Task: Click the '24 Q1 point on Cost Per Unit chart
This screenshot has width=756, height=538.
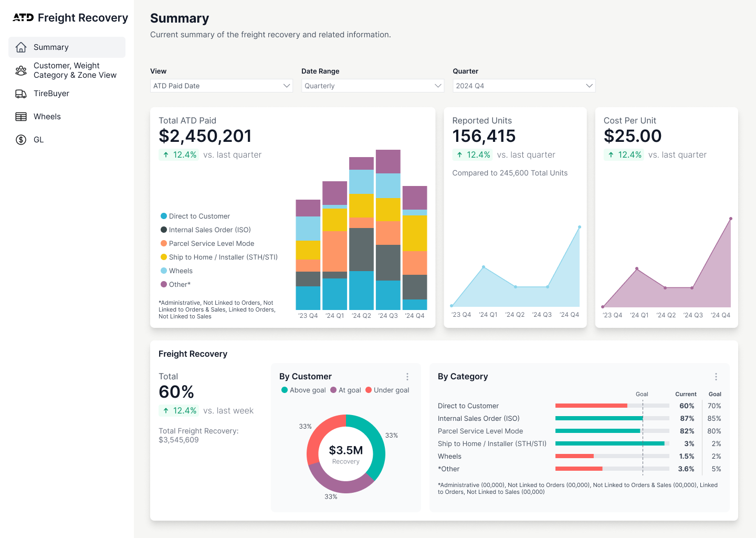Action: tap(637, 268)
